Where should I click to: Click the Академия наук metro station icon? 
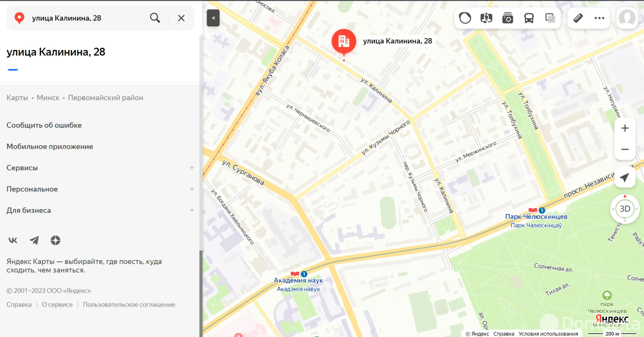[295, 274]
